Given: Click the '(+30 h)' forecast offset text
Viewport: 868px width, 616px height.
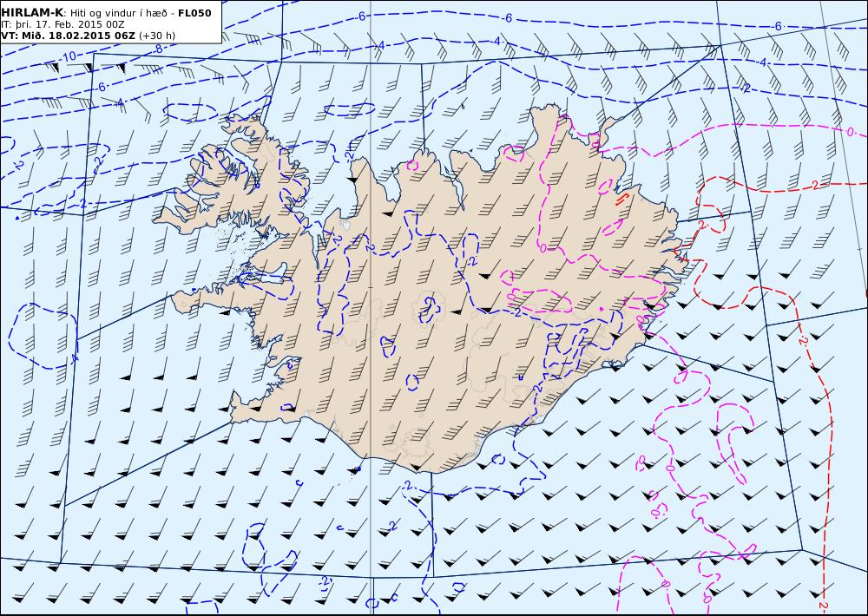Looking at the screenshot, I should 156,36.
